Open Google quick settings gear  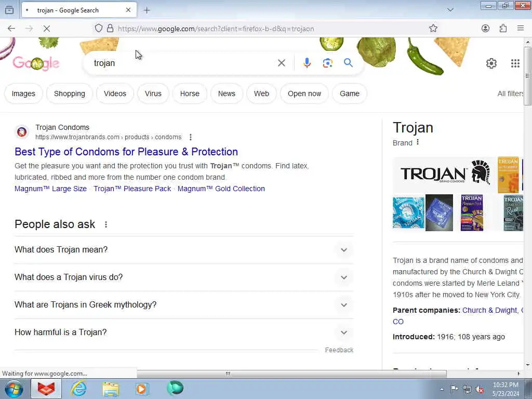491,63
